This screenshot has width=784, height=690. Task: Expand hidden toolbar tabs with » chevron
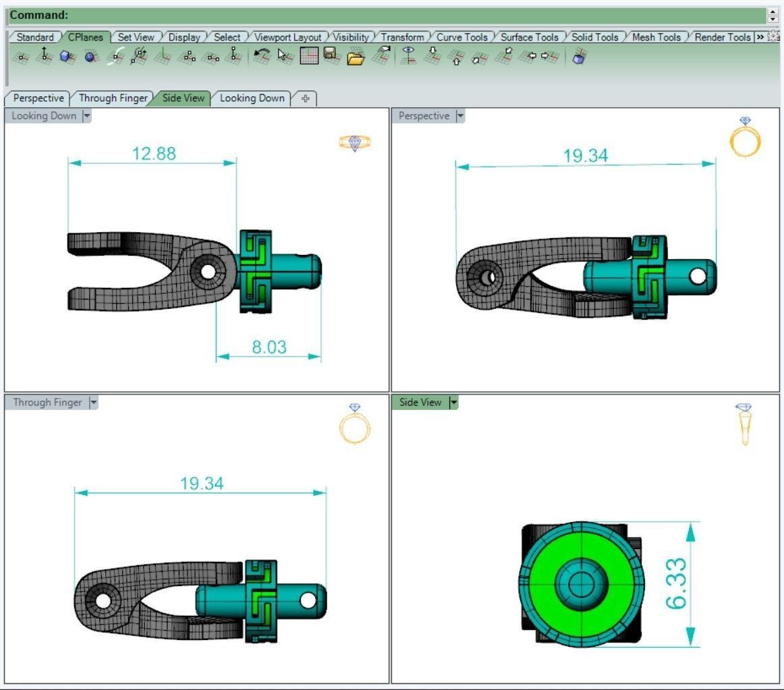click(760, 37)
